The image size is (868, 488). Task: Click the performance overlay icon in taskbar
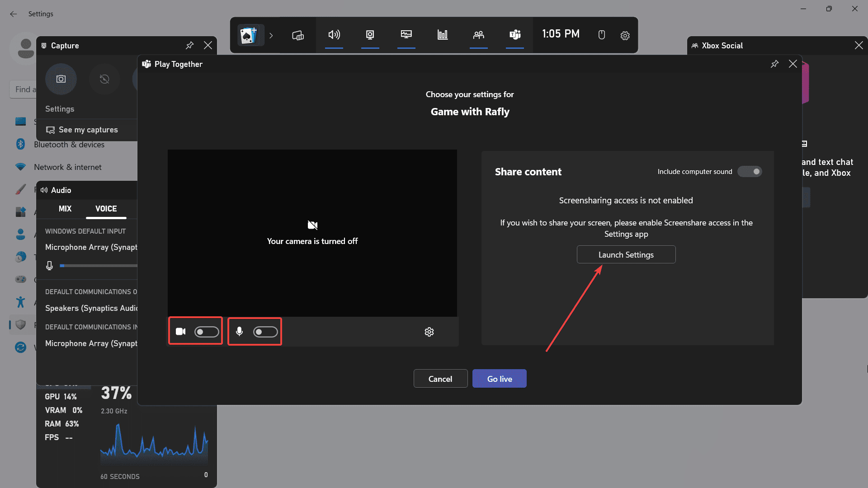pyautogui.click(x=442, y=34)
